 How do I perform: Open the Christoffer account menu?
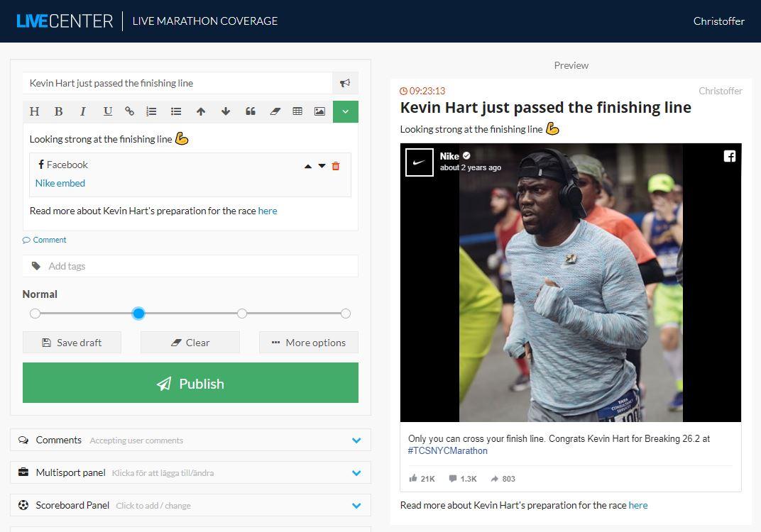pos(718,21)
